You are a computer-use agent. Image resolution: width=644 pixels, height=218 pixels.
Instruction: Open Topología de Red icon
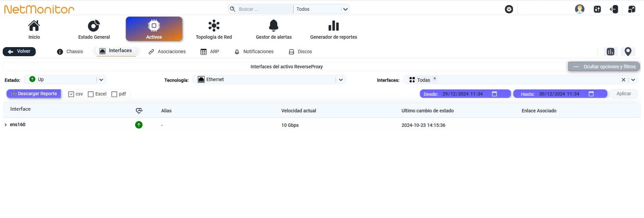click(x=214, y=26)
